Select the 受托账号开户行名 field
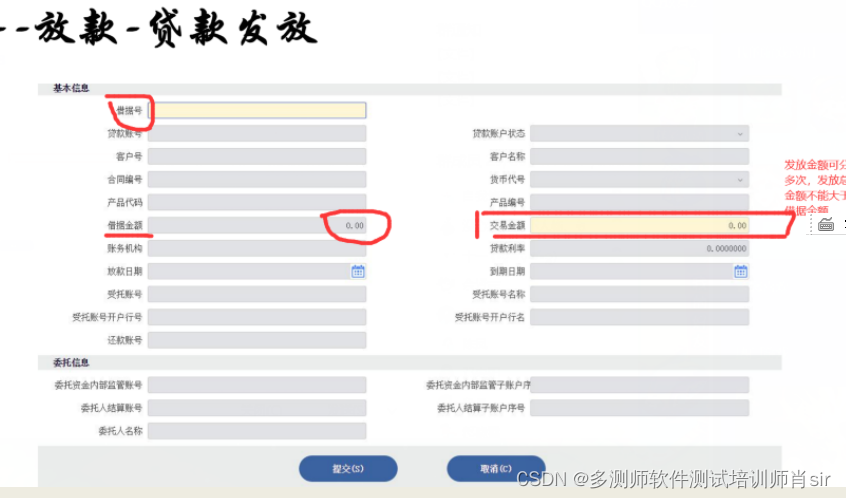This screenshot has width=846, height=498. pyautogui.click(x=639, y=317)
